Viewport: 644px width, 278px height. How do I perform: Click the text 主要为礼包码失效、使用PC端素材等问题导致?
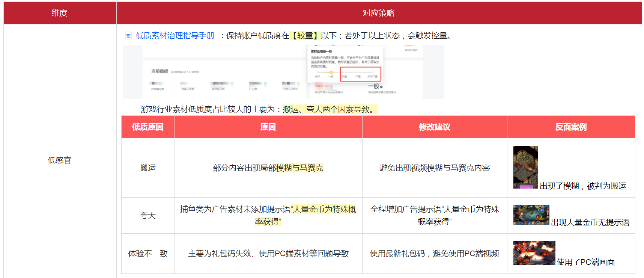pos(268,254)
